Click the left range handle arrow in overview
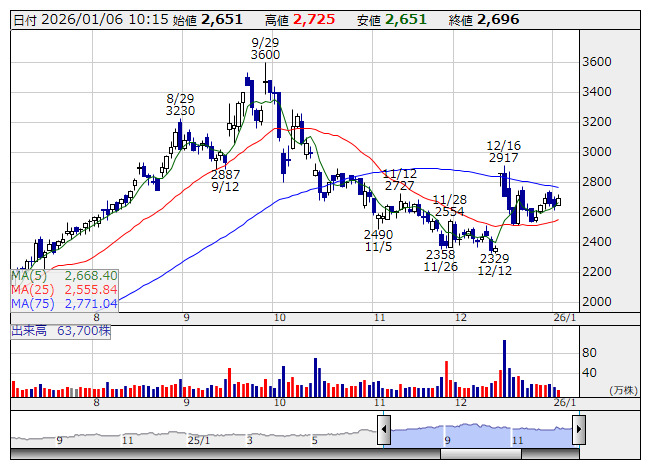This screenshot has height=470, width=653. point(384,430)
